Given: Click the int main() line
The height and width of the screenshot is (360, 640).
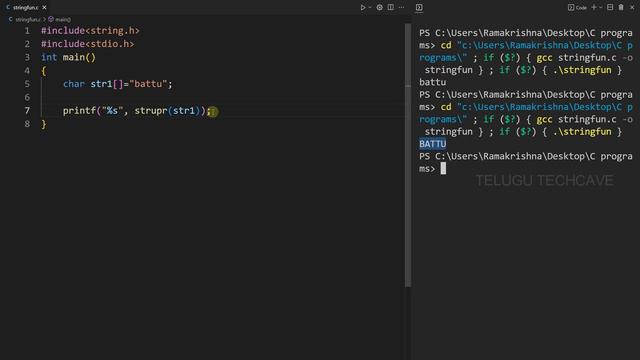Looking at the screenshot, I should (x=68, y=57).
